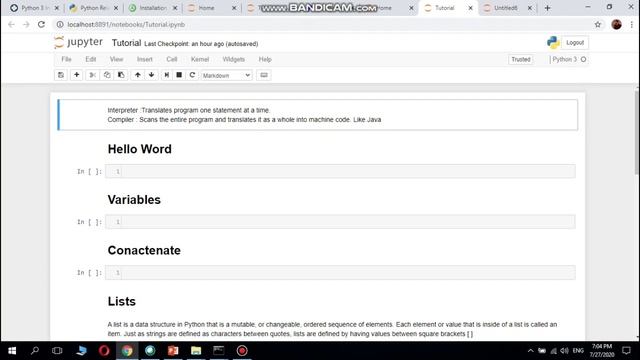This screenshot has width=640, height=360.
Task: Insert a cell below with the plus icon
Action: pos(76,75)
